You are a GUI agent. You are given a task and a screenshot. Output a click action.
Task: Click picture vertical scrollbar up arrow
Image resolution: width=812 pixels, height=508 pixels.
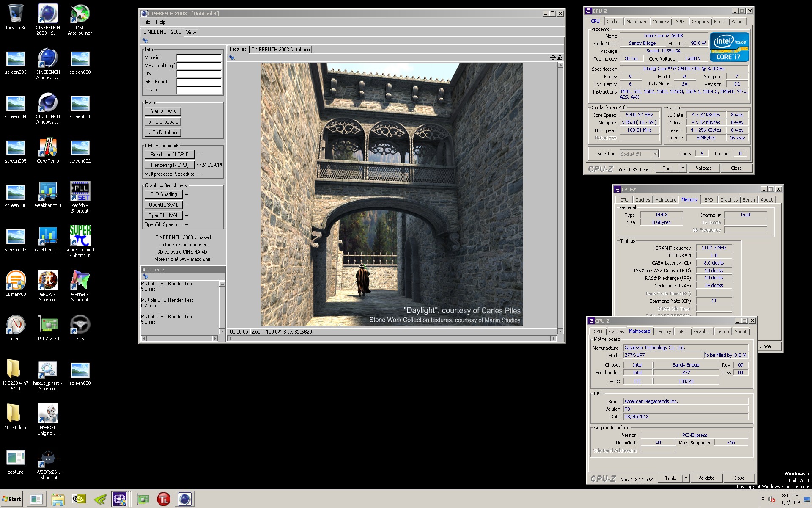560,65
